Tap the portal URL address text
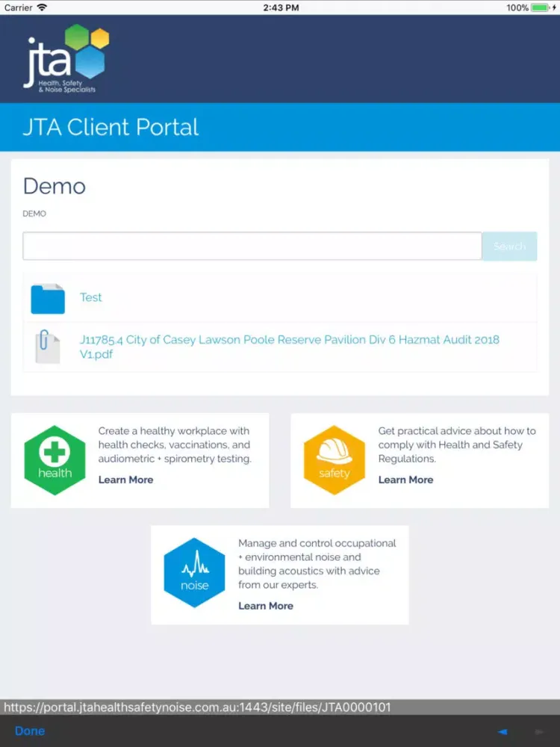 coord(197,707)
